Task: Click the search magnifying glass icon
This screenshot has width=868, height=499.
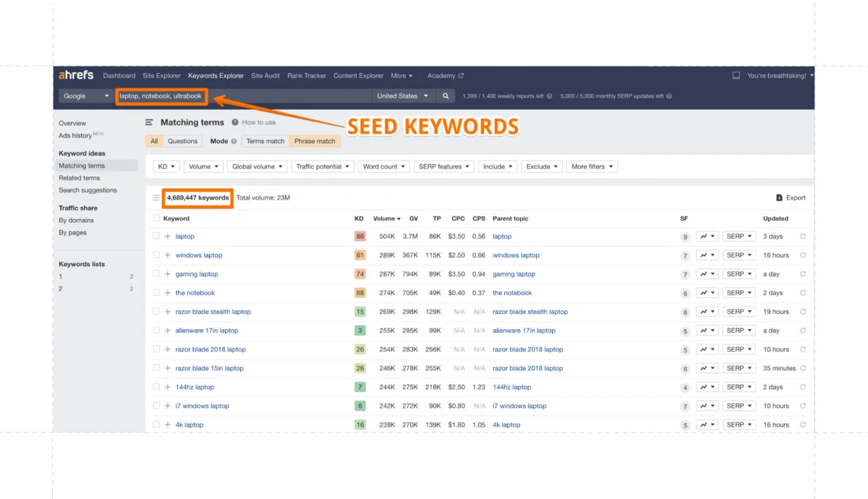Action: (x=445, y=95)
